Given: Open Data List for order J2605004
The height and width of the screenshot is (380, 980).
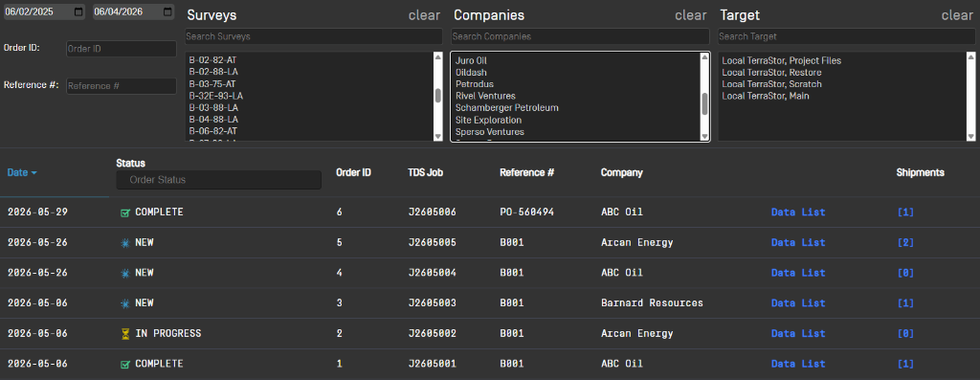Looking at the screenshot, I should [x=798, y=273].
